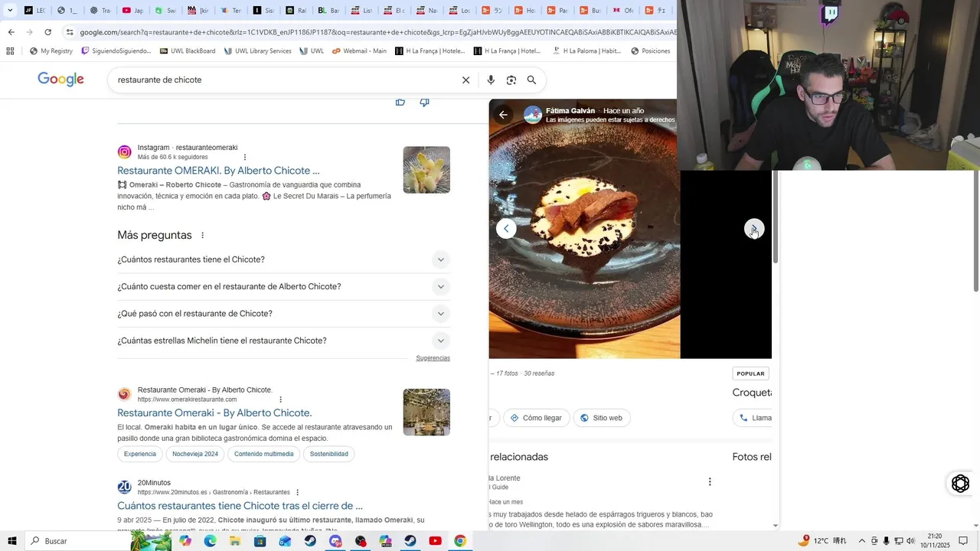980x551 pixels.
Task: Select the Sostenibilidad sitelink chip
Action: tap(329, 454)
